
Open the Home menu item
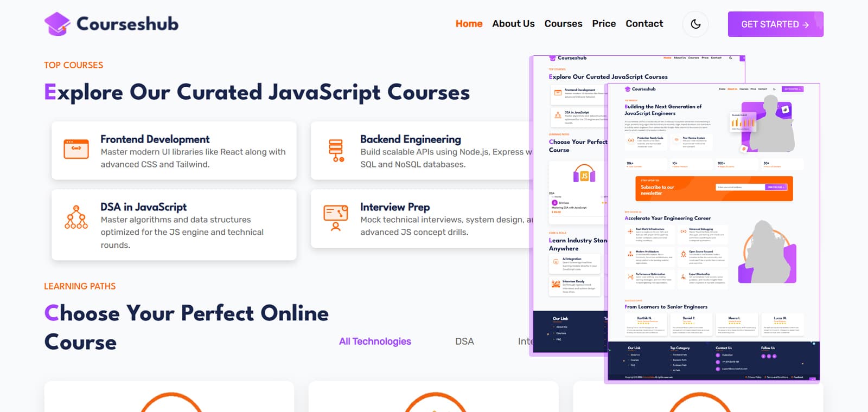(469, 24)
